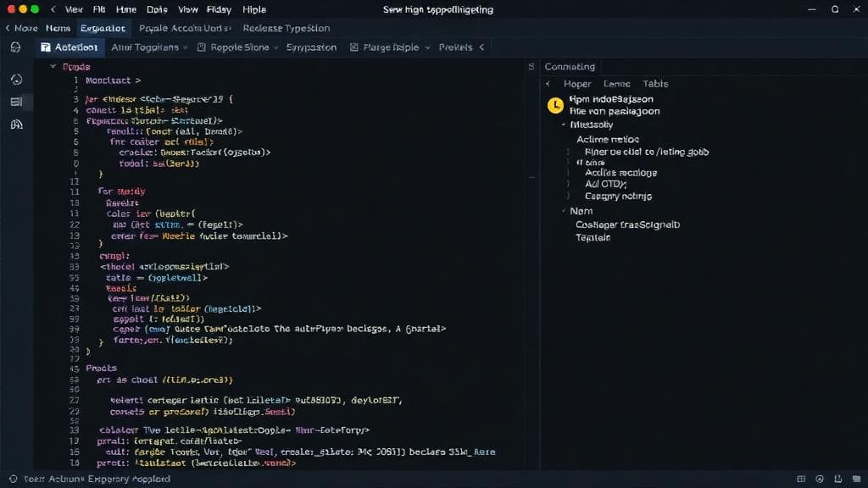The width and height of the screenshot is (868, 488).
Task: Click the top icon in the left sidebar
Action: click(15, 47)
